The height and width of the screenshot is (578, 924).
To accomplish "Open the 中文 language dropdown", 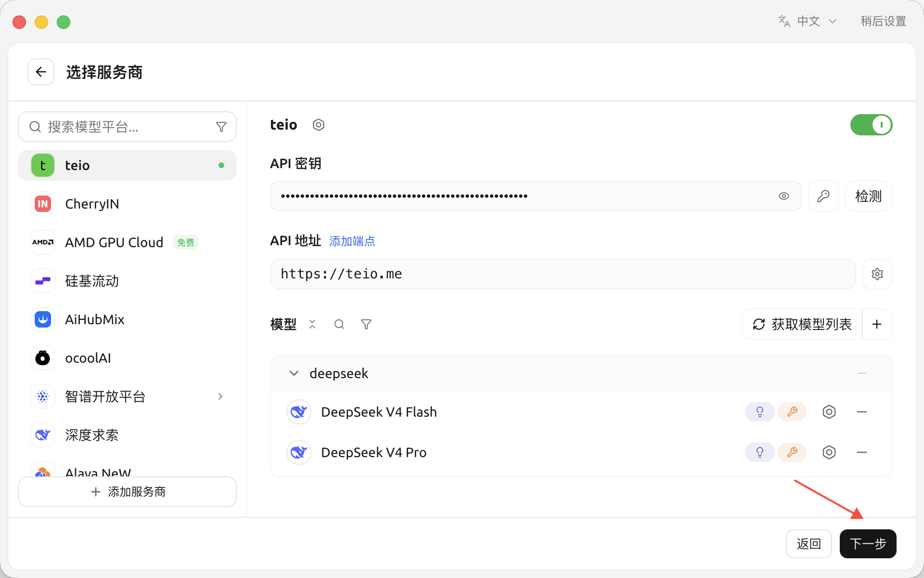I will pyautogui.click(x=808, y=21).
